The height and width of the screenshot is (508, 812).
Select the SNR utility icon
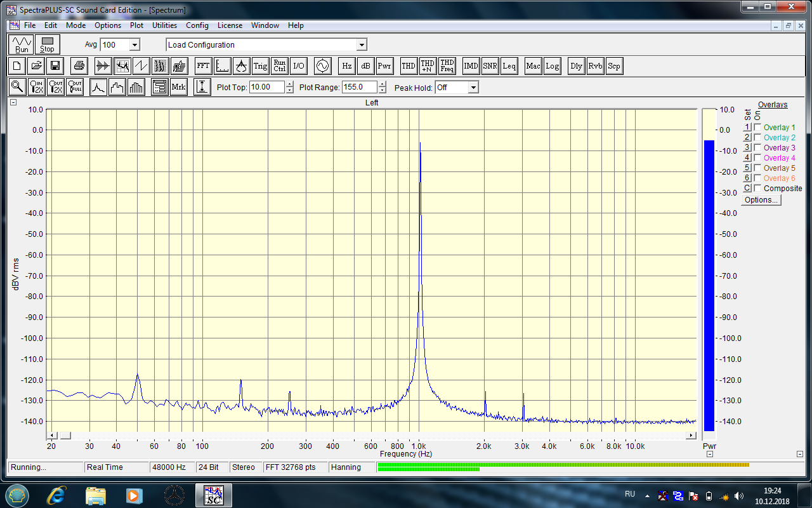coord(490,65)
